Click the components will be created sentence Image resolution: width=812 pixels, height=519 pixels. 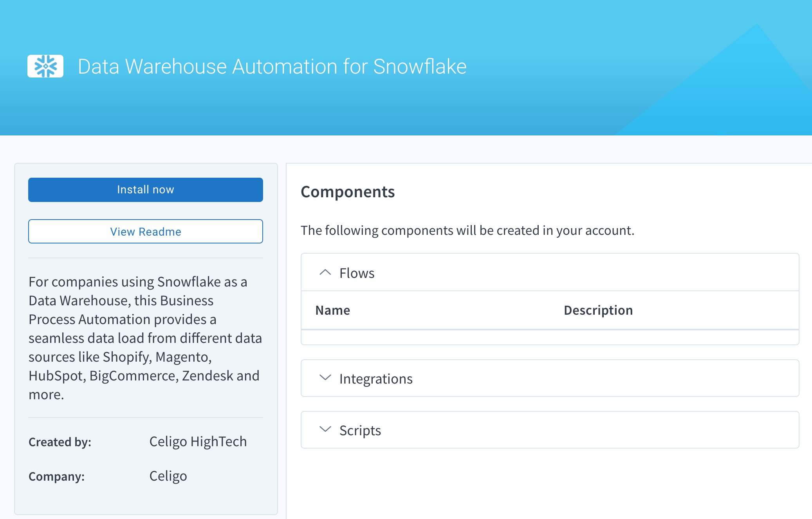[467, 230]
